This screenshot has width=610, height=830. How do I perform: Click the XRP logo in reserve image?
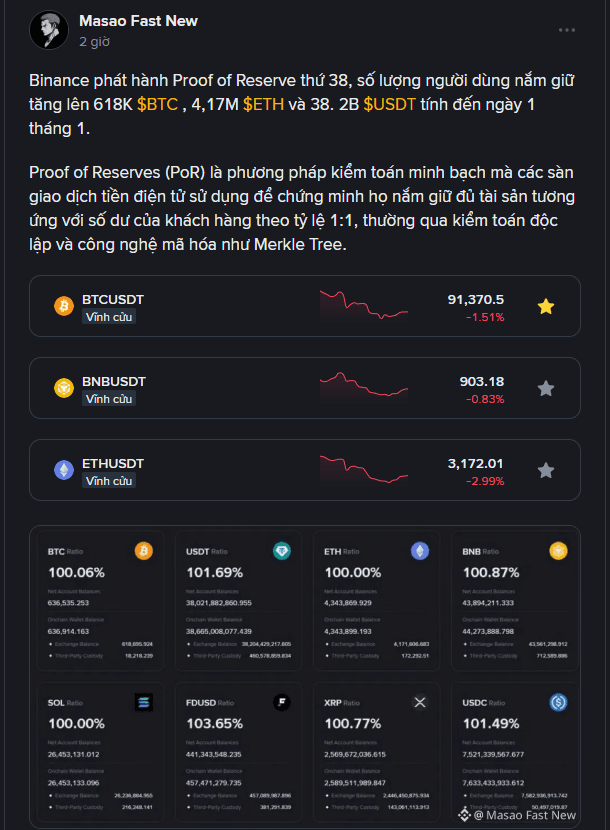pyautogui.click(x=420, y=703)
